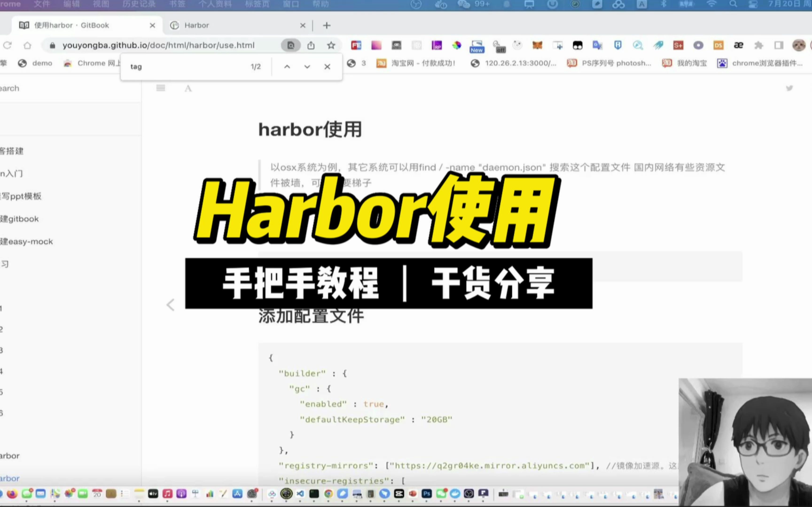Open Photoshop from the Dock
Screen dimensions: 812x507
click(427, 494)
